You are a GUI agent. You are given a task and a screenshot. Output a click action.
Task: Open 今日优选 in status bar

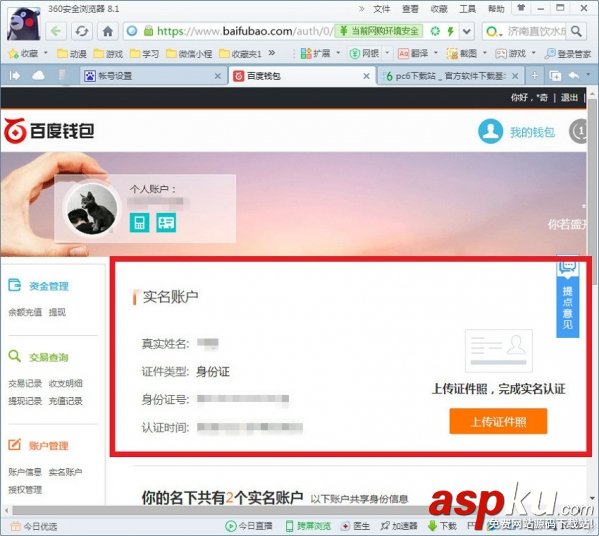[34, 527]
